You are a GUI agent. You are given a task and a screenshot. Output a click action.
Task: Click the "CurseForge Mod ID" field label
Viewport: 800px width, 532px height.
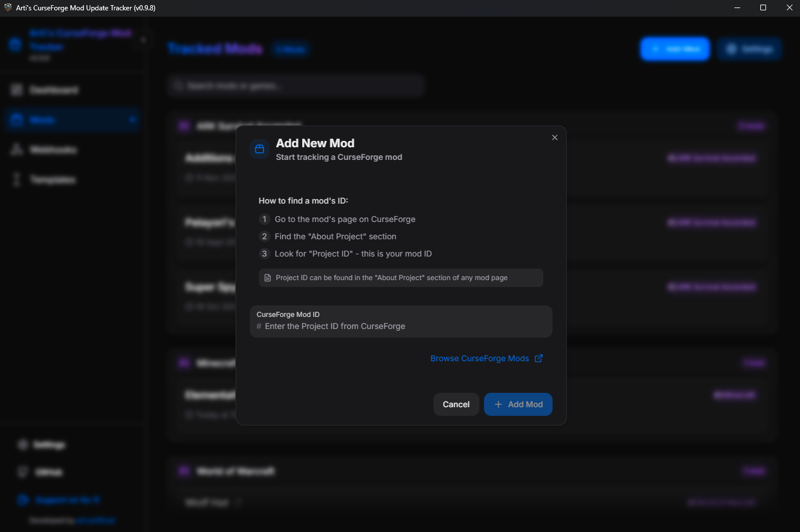tap(288, 315)
